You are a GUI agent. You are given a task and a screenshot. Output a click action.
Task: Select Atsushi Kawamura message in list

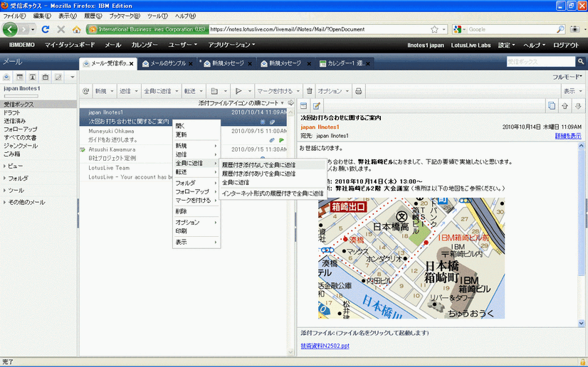(x=183, y=154)
